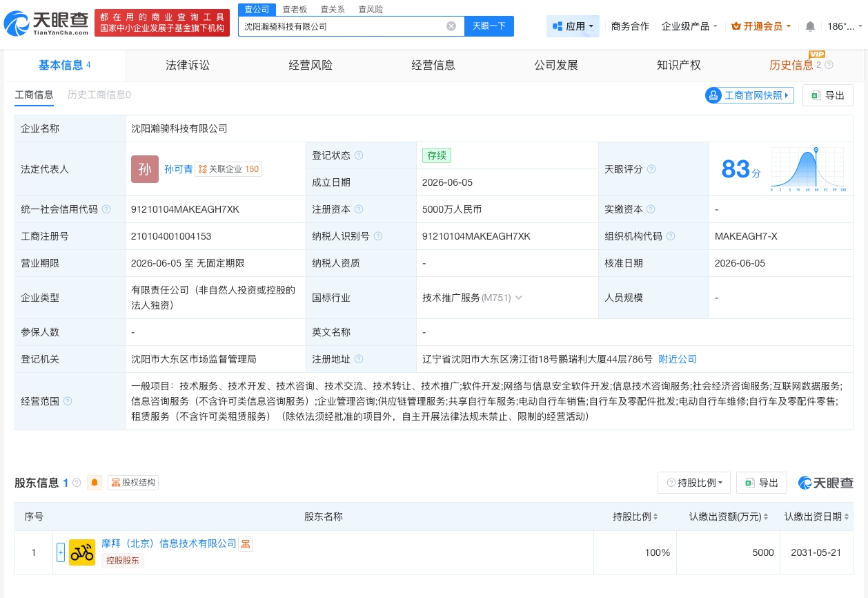Screen dimensions: 868x598
Task: Click help icon beside 股东信息 heading
Action: coord(77,483)
